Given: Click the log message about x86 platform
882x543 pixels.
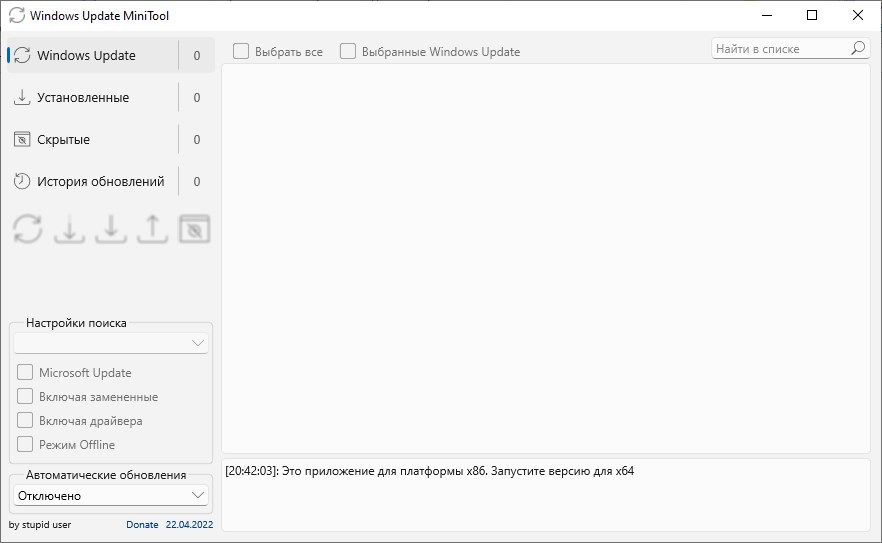Looking at the screenshot, I should point(430,471).
